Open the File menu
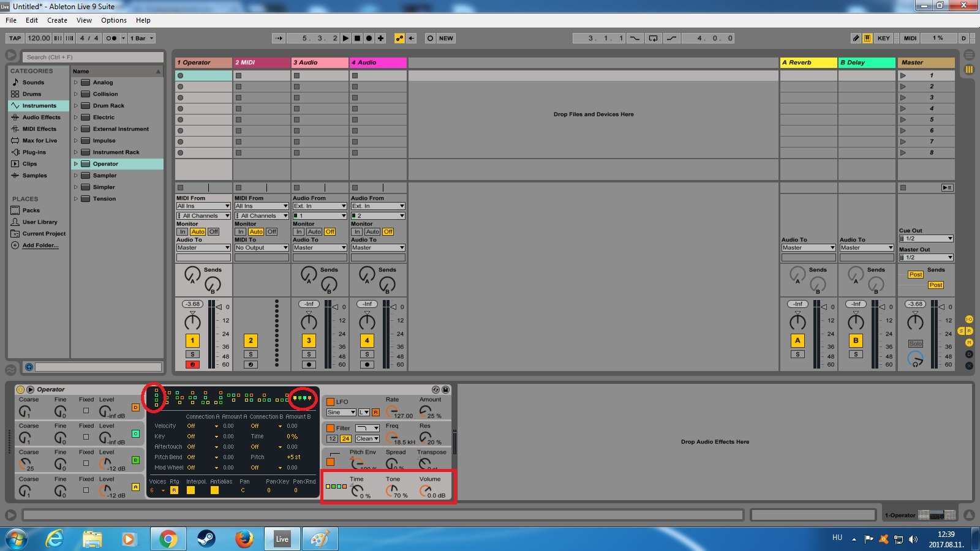 pos(11,20)
